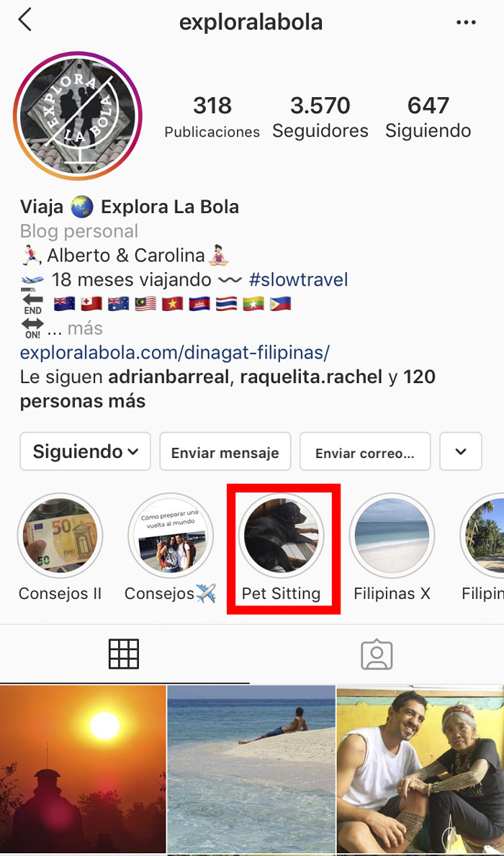Switch to the tagged photos tab
The width and height of the screenshot is (504, 856).
(377, 654)
